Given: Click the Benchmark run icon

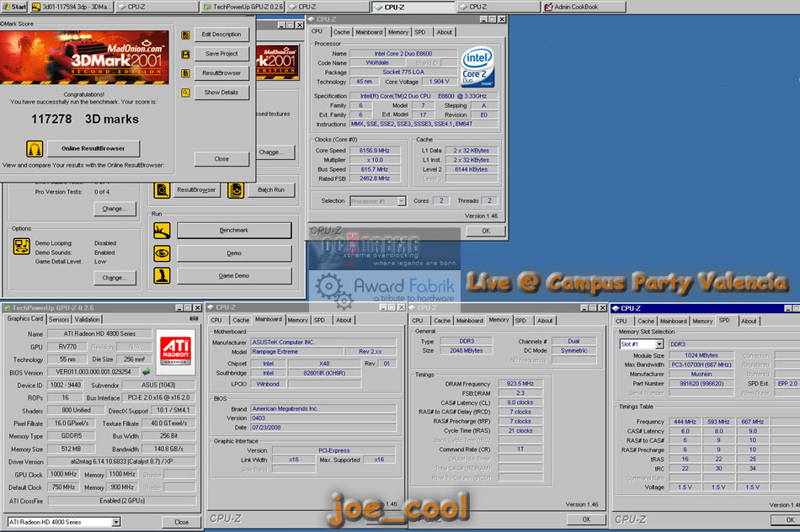Looking at the screenshot, I should [162, 231].
